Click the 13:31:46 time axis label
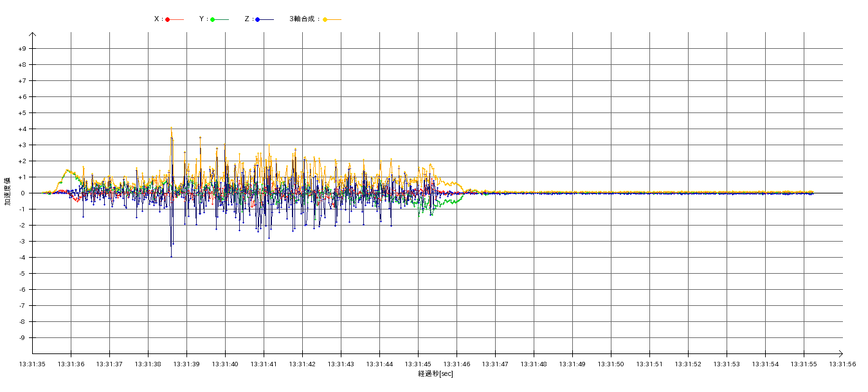This screenshot has width=868, height=392. 457,364
